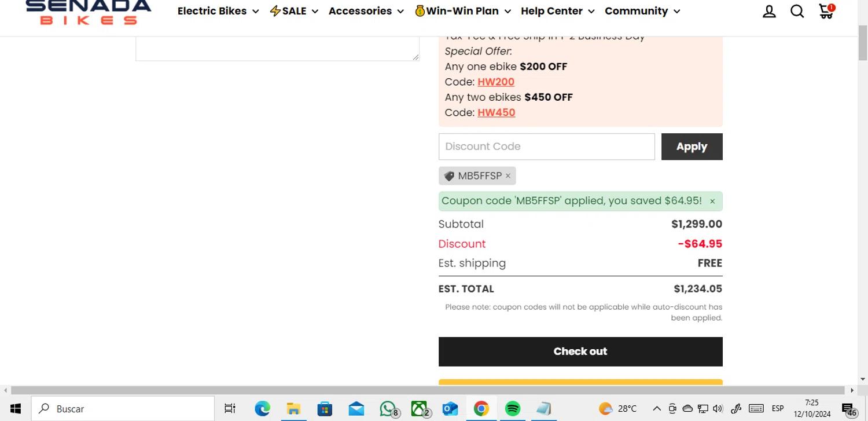The image size is (868, 421).
Task: Focus the Discount Code input field
Action: [x=547, y=147]
